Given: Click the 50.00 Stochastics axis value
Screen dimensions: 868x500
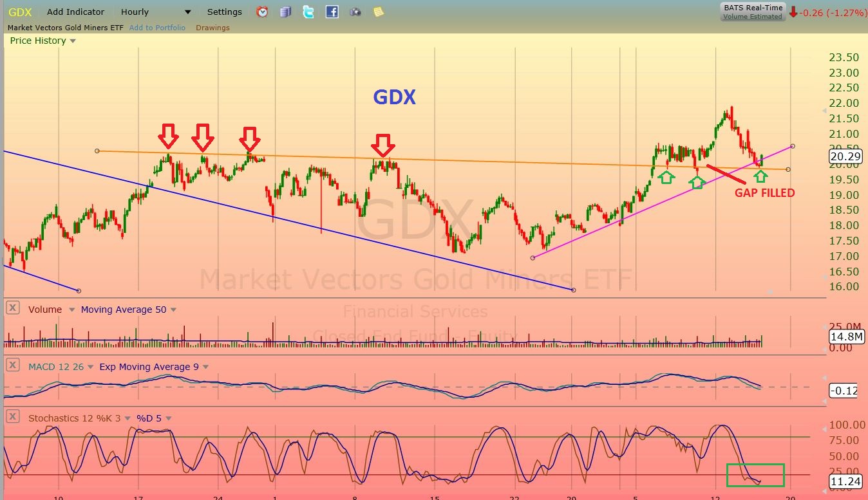Looking at the screenshot, I should coord(844,456).
